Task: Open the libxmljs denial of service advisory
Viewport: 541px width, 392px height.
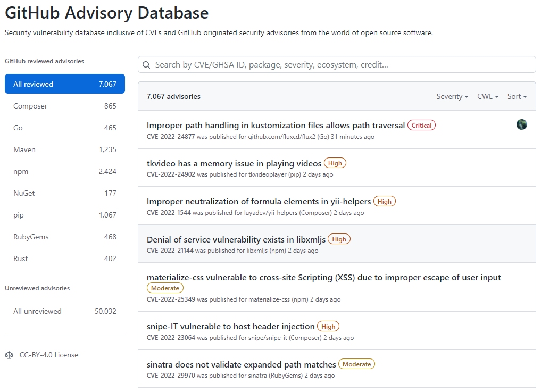Action: click(x=236, y=239)
